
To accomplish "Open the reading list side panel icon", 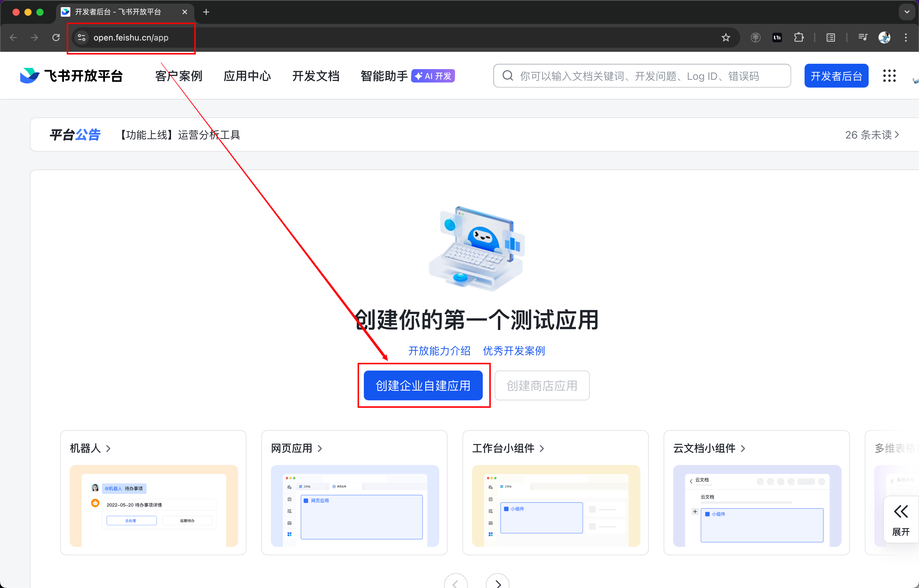I will 830,38.
